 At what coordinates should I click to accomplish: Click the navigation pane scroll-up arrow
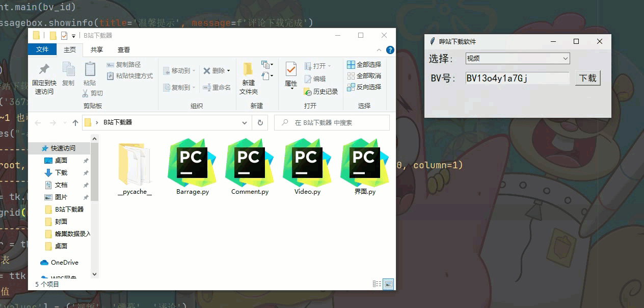click(94, 138)
